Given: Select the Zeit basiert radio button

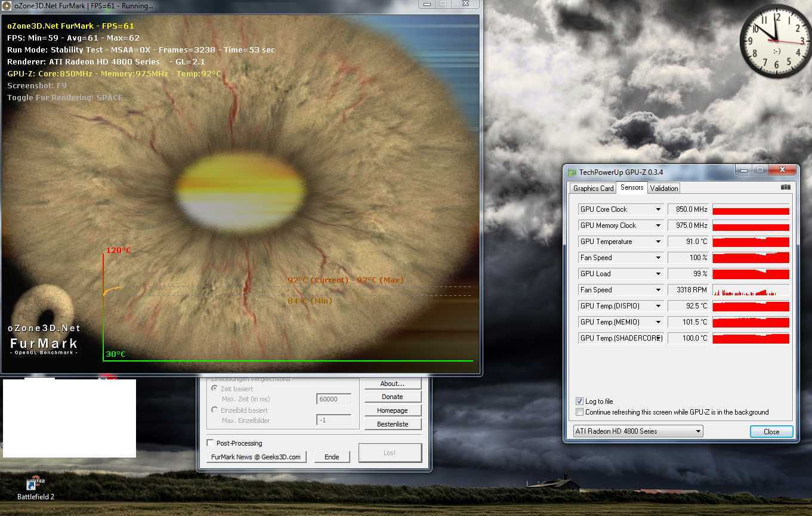Looking at the screenshot, I should tap(215, 388).
